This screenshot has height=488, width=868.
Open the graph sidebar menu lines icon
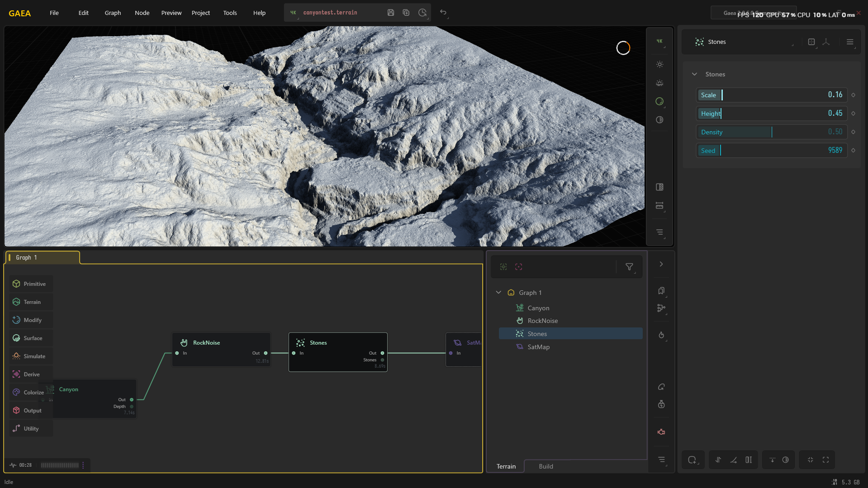(661, 460)
